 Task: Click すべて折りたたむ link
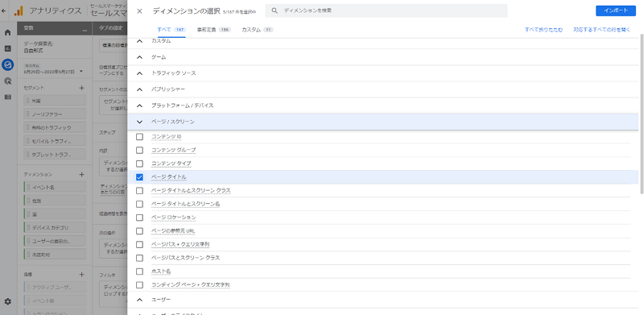point(544,30)
